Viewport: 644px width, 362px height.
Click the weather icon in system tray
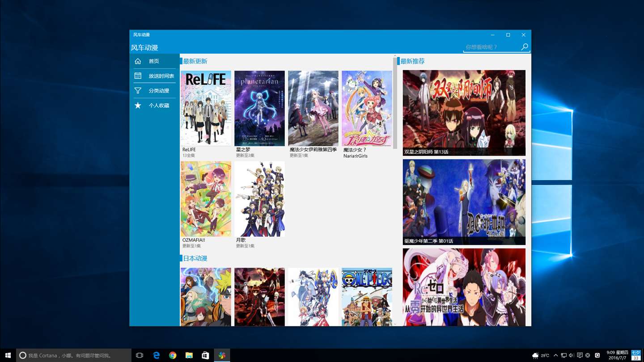point(535,355)
